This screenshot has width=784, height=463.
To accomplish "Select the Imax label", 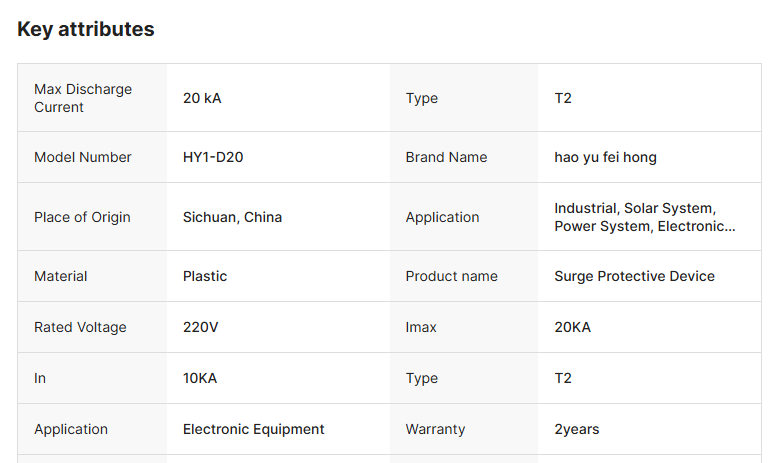I will 421,327.
